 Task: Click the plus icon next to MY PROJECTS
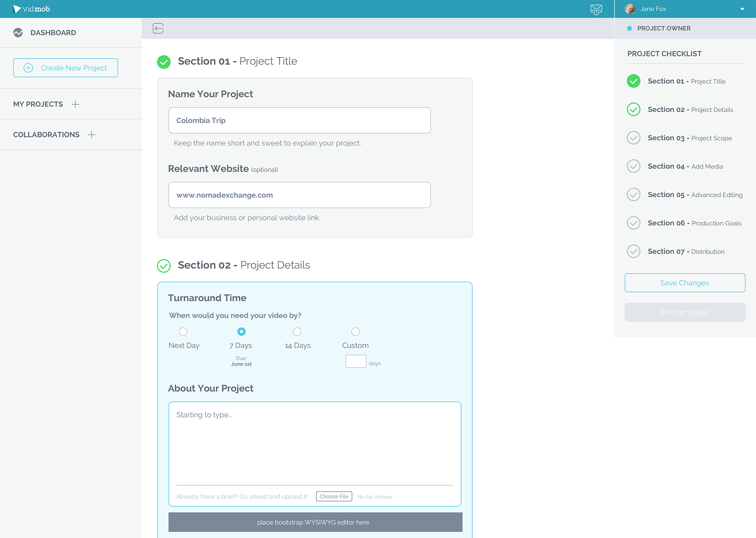pyautogui.click(x=76, y=104)
